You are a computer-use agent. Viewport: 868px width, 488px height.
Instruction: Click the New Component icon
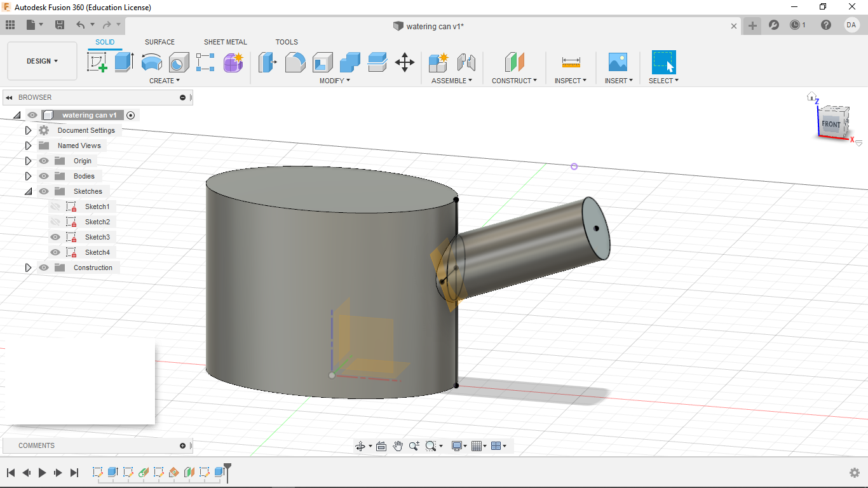pos(438,62)
